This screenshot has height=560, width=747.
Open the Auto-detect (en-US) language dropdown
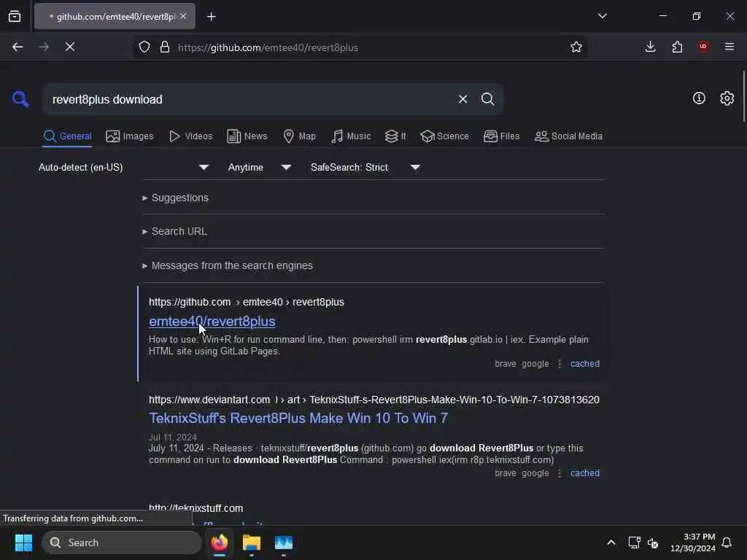pos(123,167)
